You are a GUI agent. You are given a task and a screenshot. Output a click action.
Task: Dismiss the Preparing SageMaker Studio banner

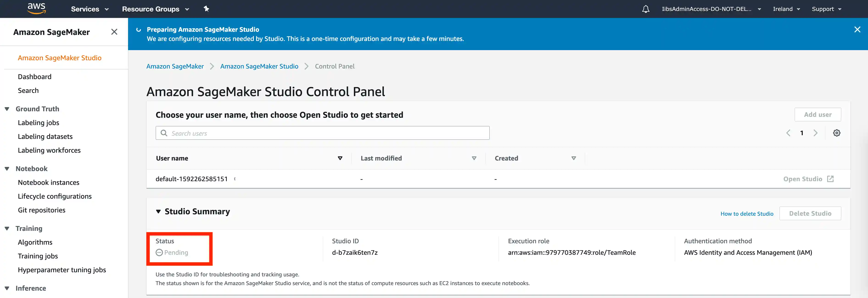(857, 29)
